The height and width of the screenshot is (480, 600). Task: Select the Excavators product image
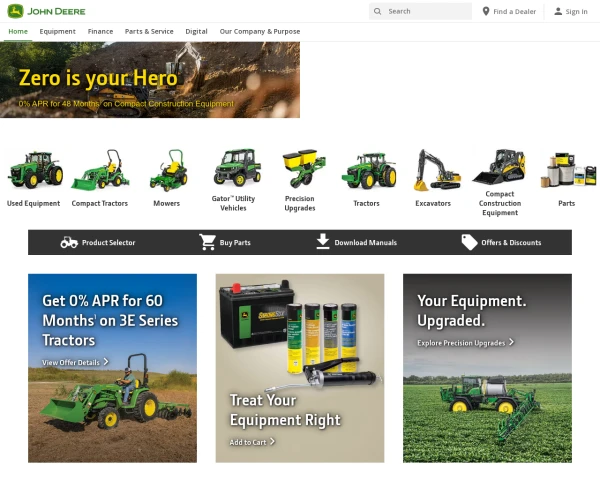pyautogui.click(x=437, y=170)
